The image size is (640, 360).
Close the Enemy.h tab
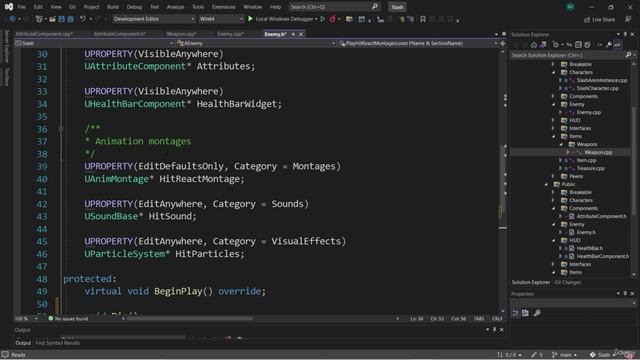pos(301,34)
